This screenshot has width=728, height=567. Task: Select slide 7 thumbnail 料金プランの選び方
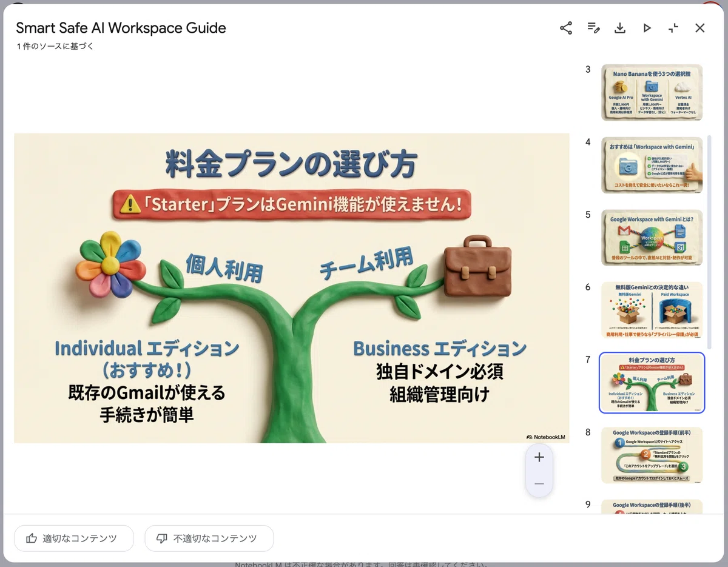[x=652, y=383]
